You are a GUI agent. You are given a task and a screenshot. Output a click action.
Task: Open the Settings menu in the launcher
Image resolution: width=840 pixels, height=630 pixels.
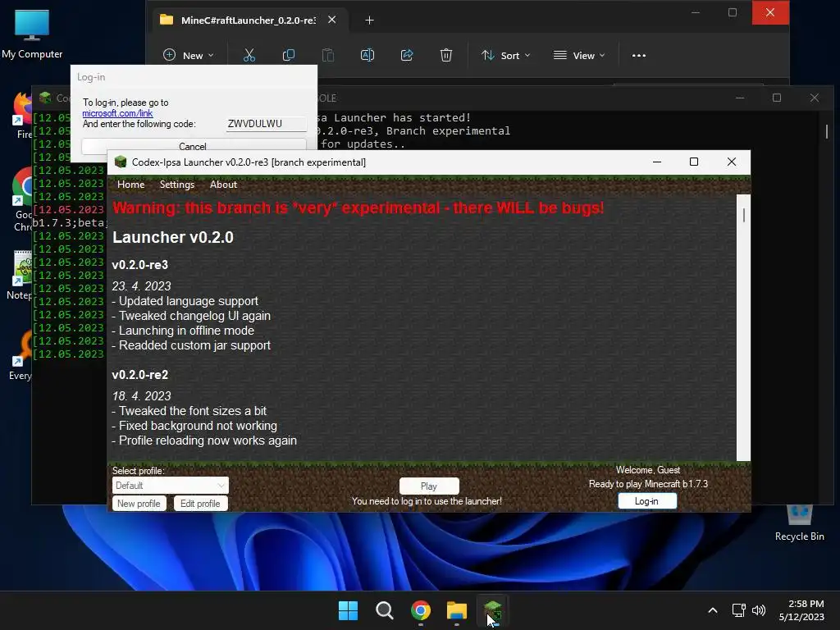tap(177, 185)
